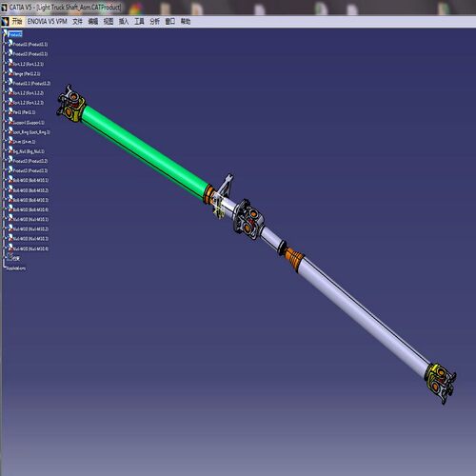Select the Drum (Drum.1) tree label

click(24, 142)
